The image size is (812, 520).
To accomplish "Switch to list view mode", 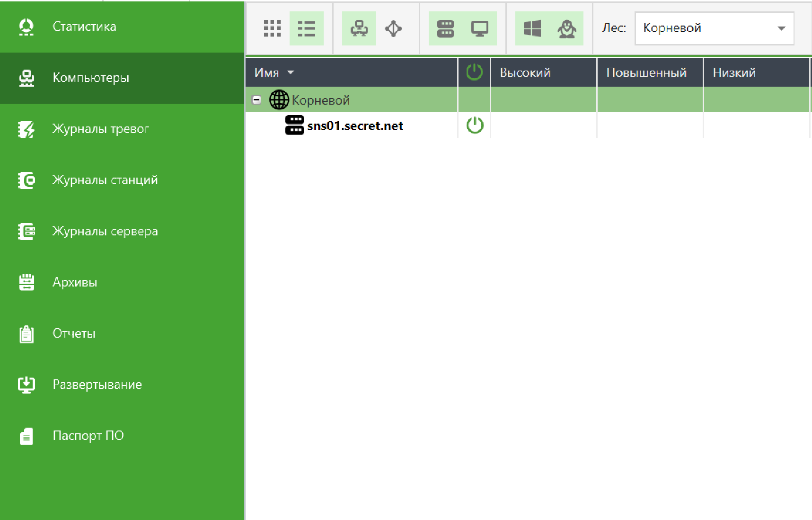I will 306,28.
